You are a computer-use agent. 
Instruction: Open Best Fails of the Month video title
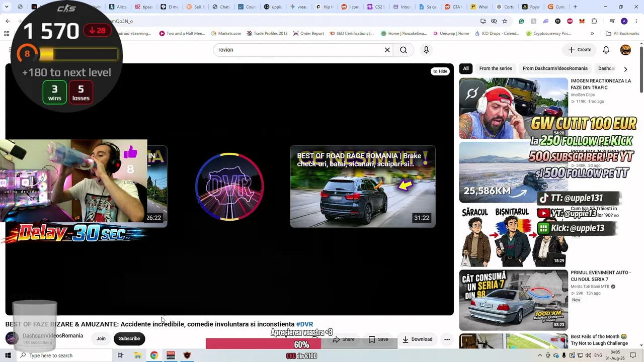tap(599, 340)
